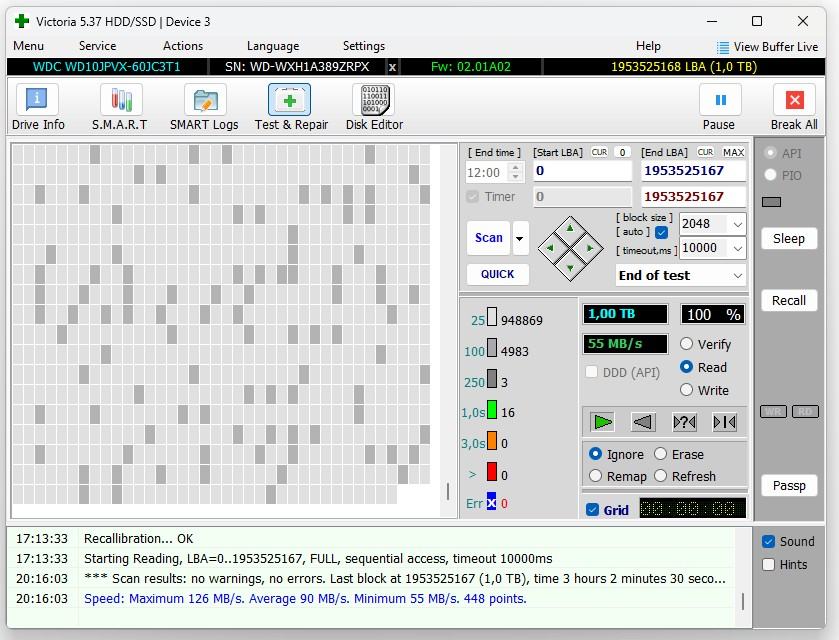The width and height of the screenshot is (839, 640).
Task: Toggle the Grid checkbox
Action: 592,510
